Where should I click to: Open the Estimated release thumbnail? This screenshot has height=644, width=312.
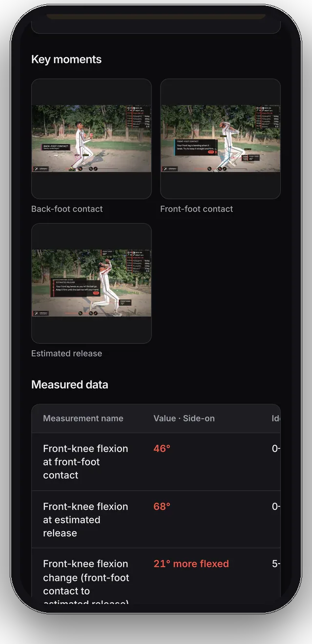tap(91, 283)
